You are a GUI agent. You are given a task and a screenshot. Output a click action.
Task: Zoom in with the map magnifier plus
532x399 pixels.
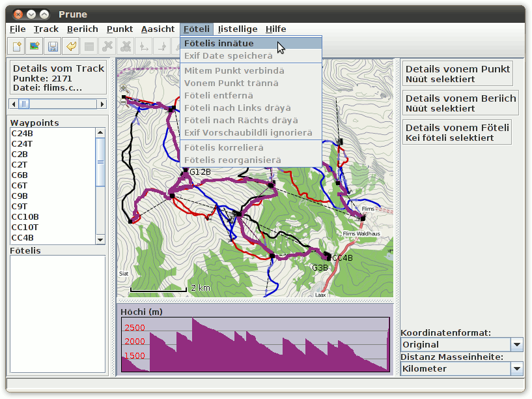(x=124, y=89)
